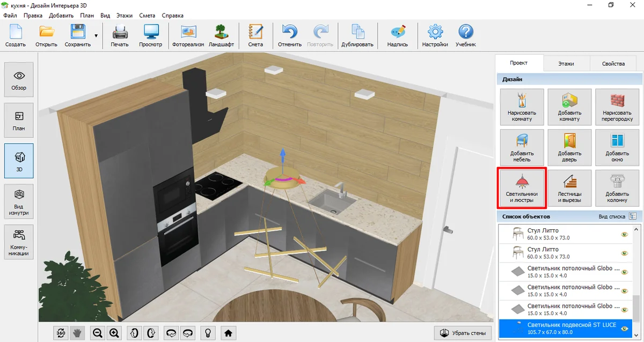Switch to Вид изнутри interior view
644x342 pixels.
19,202
